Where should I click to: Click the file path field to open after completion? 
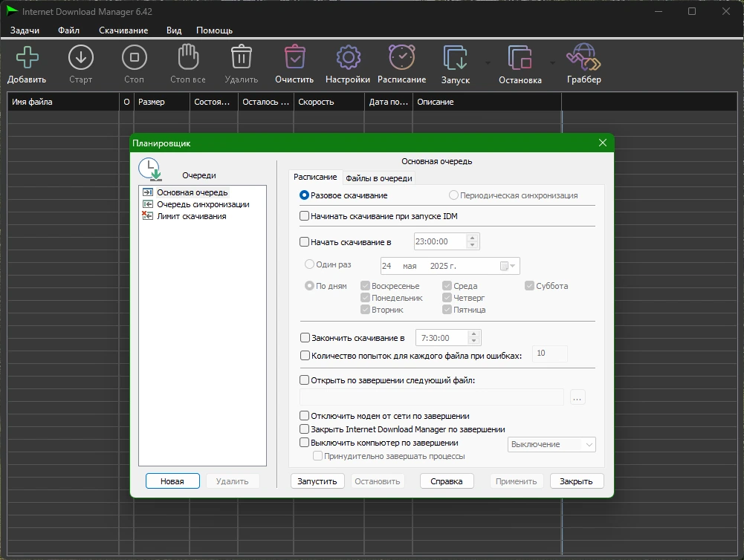[432, 397]
